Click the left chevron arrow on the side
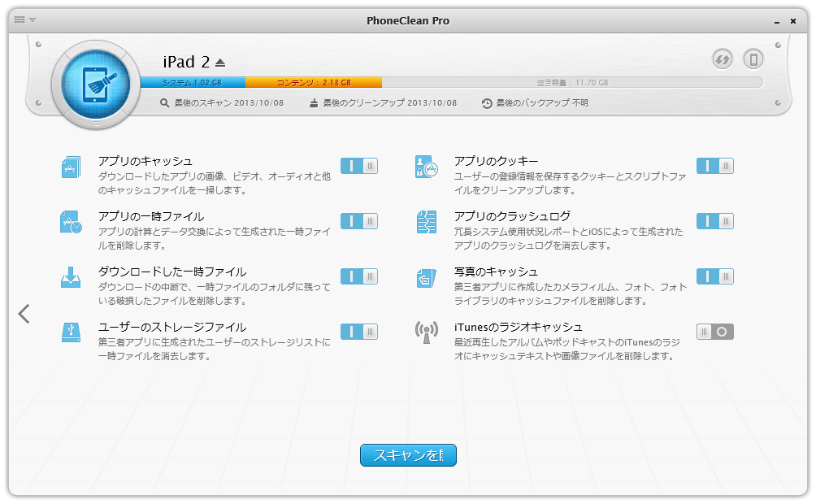Image resolution: width=816 pixels, height=504 pixels. (24, 313)
